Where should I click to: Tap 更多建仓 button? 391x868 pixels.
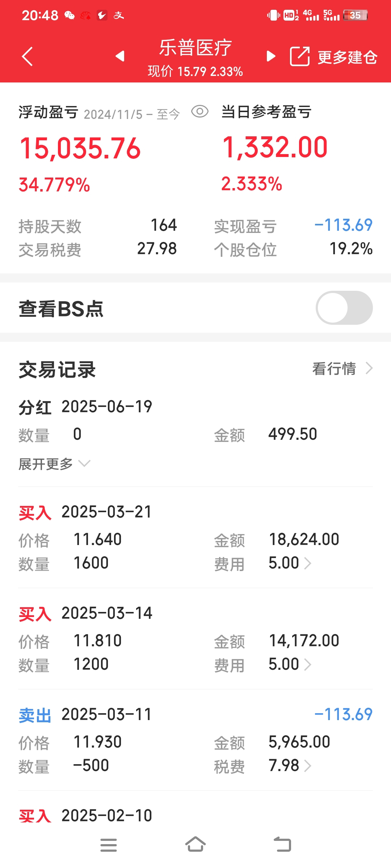coord(348,57)
